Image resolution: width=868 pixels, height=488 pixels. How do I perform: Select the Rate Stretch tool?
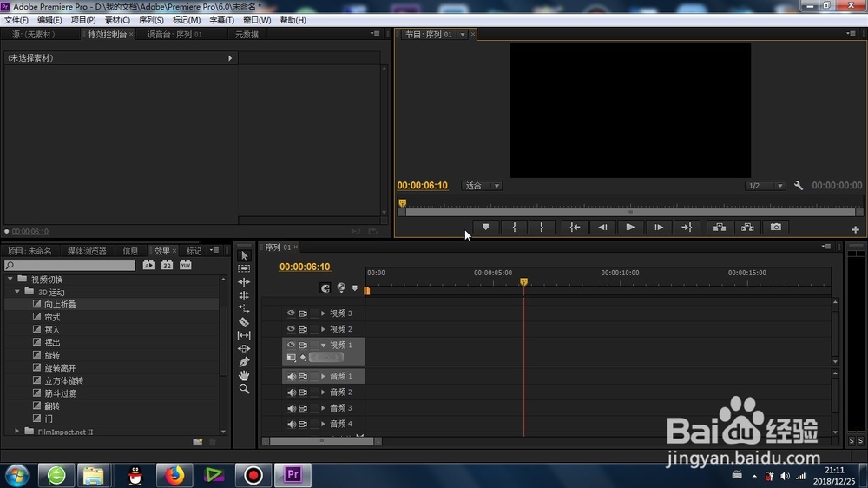click(244, 308)
